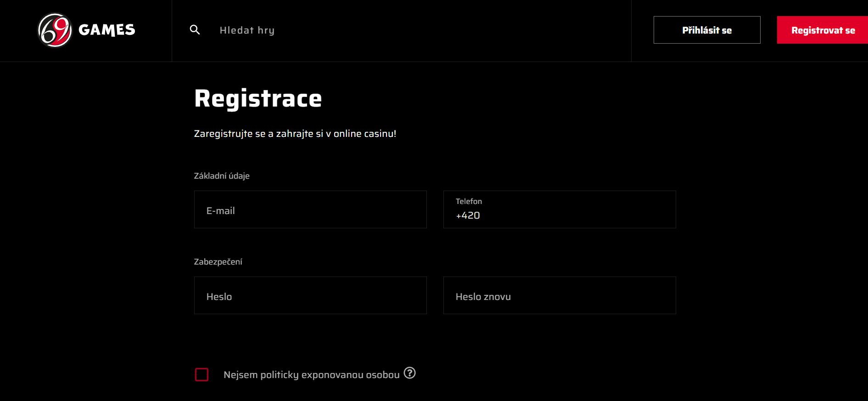Click the GAMES wordmark in header
The width and height of the screenshot is (868, 401).
(x=107, y=30)
